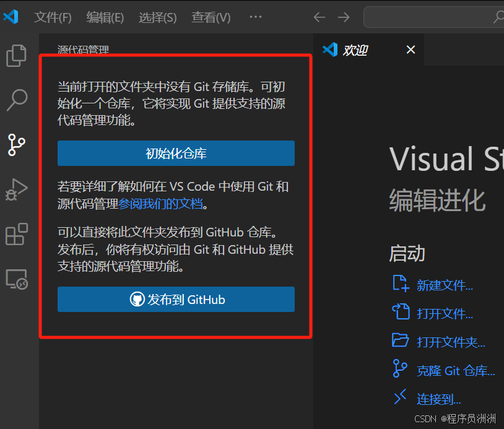This screenshot has width=504, height=429.
Task: Click the 打开文件夹... link
Action: (x=451, y=342)
